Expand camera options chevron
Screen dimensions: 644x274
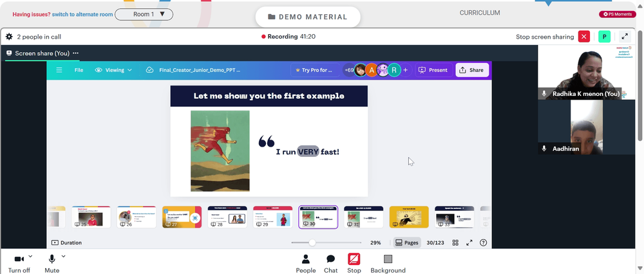point(31,257)
